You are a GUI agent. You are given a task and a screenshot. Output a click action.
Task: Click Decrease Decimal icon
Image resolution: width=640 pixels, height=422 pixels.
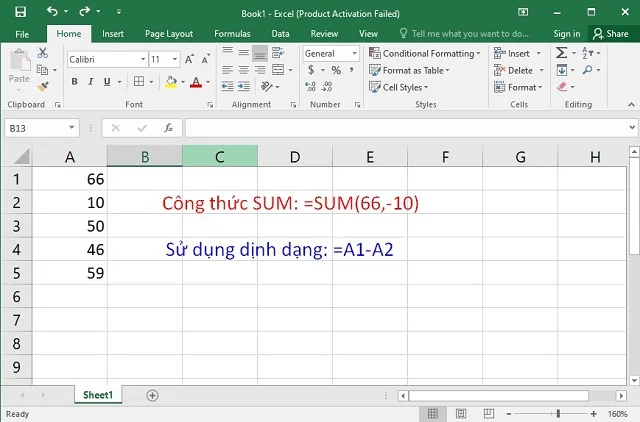[x=327, y=86]
